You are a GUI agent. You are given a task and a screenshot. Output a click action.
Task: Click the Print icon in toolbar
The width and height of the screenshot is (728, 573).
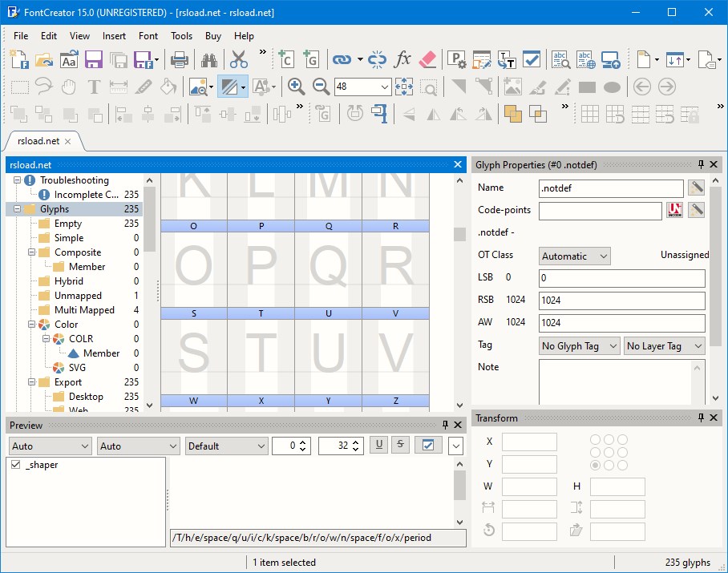pyautogui.click(x=180, y=59)
